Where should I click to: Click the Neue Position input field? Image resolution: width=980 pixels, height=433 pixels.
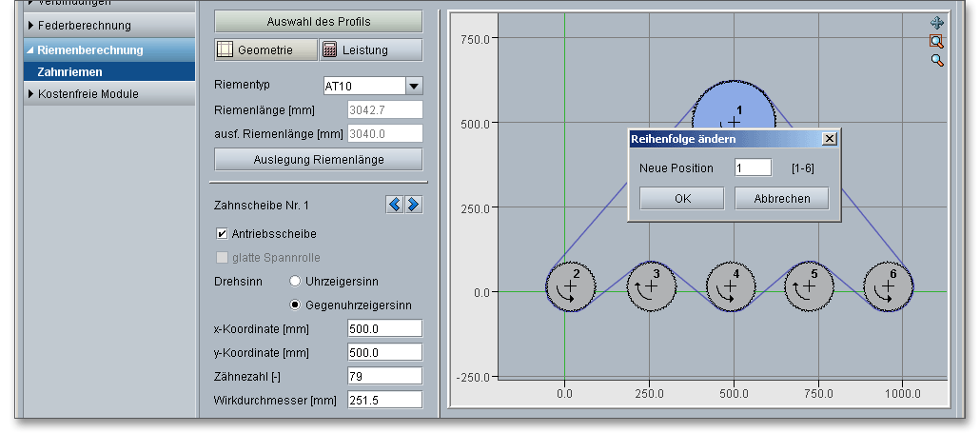click(753, 167)
